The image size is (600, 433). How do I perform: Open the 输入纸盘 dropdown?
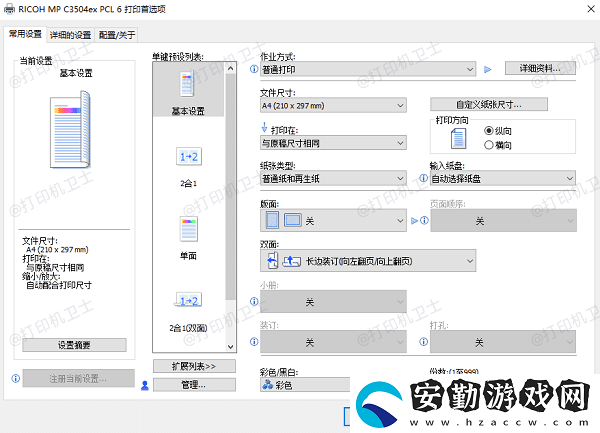tap(503, 178)
